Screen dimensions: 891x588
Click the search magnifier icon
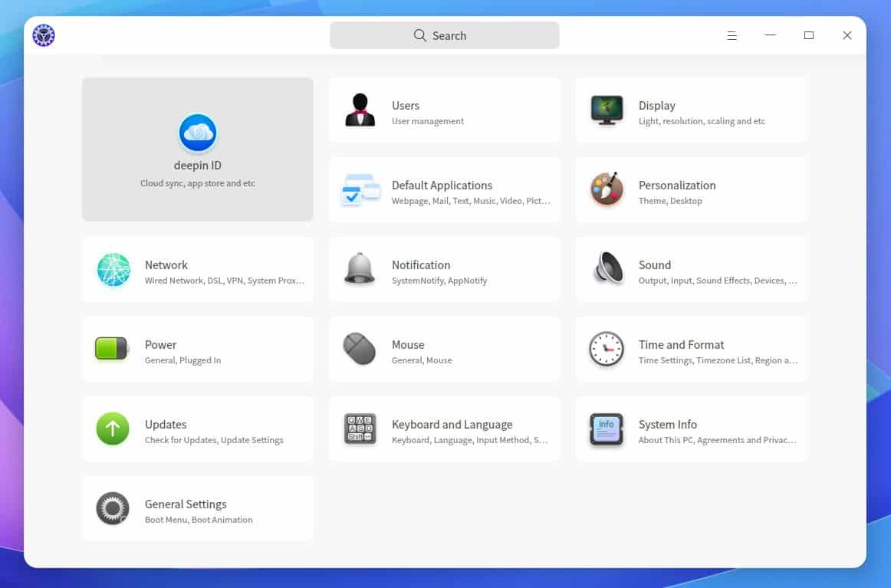tap(419, 35)
